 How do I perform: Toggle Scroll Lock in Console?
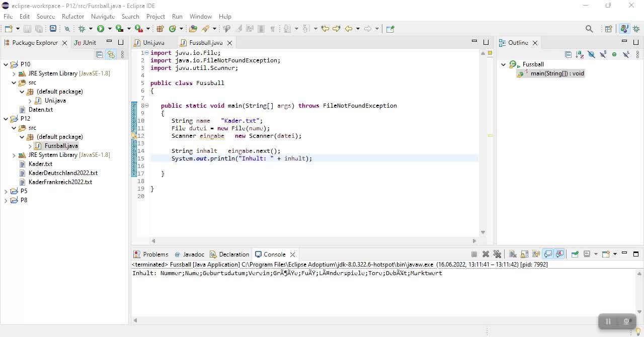(524, 254)
